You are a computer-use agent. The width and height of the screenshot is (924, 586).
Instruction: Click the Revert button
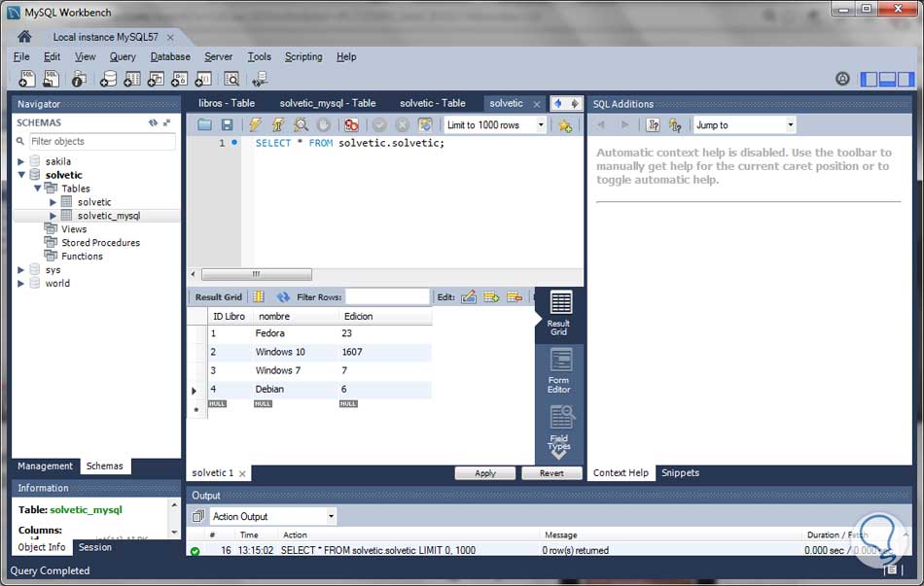(x=551, y=473)
